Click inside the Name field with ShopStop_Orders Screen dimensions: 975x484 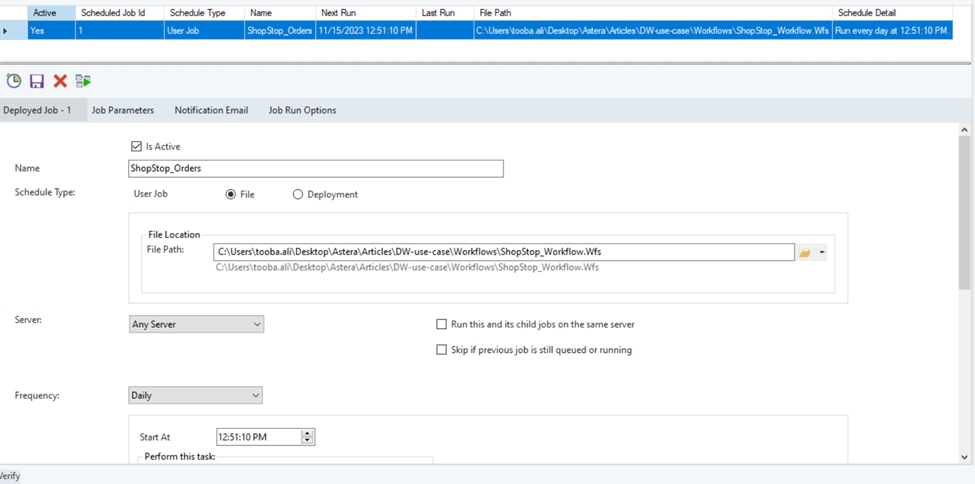click(315, 168)
